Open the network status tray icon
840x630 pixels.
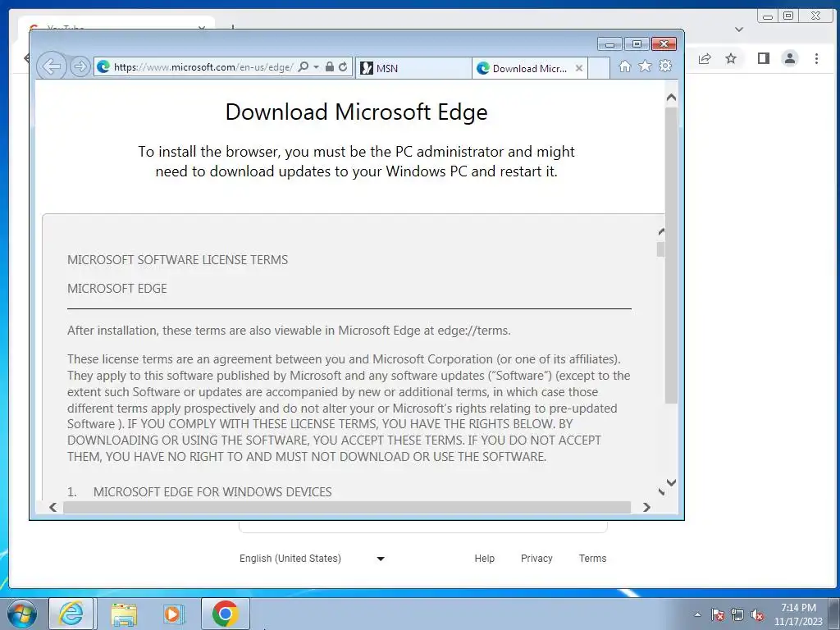click(x=737, y=614)
